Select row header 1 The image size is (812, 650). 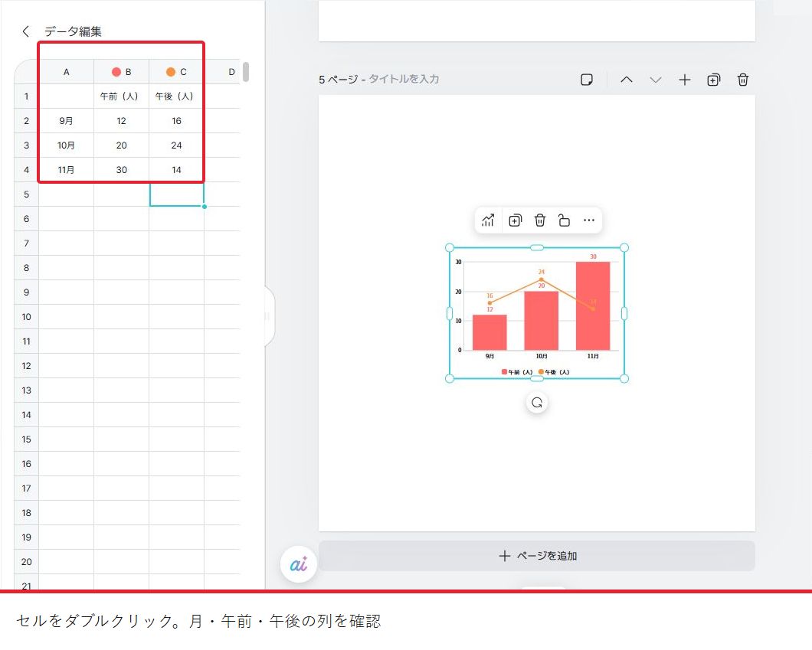tap(26, 96)
